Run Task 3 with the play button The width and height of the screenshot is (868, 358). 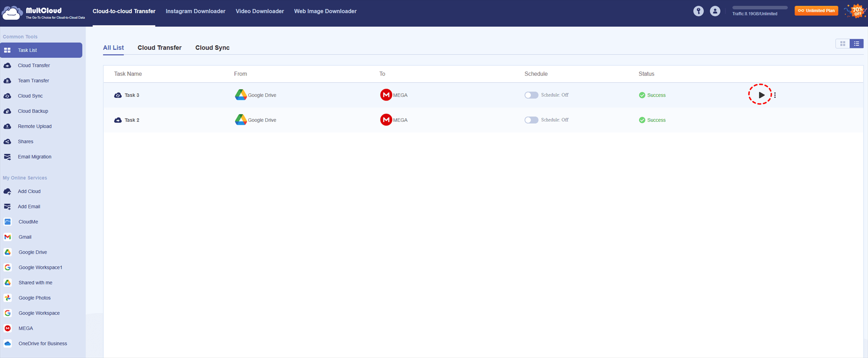click(x=761, y=95)
